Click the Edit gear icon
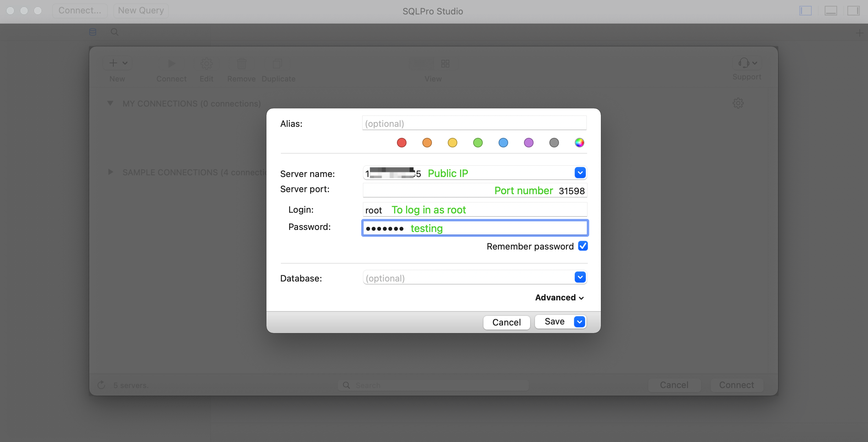The image size is (868, 442). coord(206,63)
